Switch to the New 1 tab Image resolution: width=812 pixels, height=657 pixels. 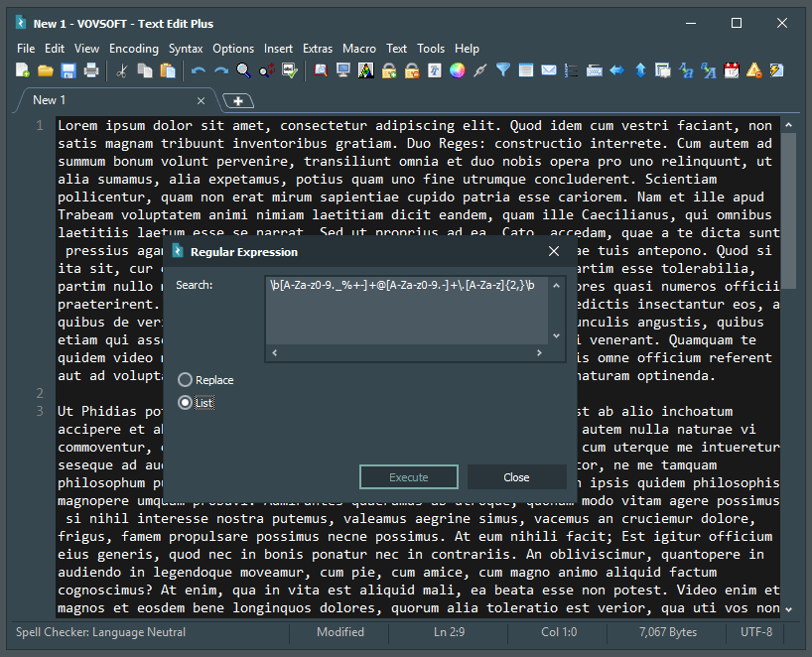click(x=50, y=100)
